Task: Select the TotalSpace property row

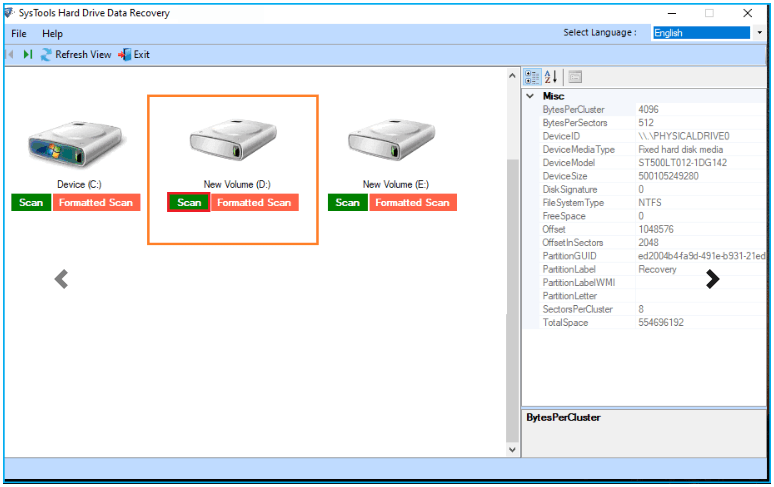Action: pyautogui.click(x=652, y=323)
